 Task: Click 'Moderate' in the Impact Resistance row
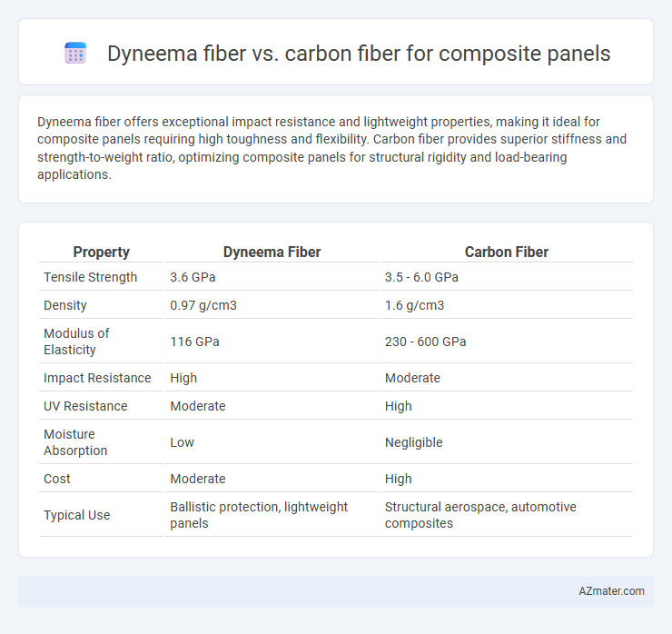412,378
